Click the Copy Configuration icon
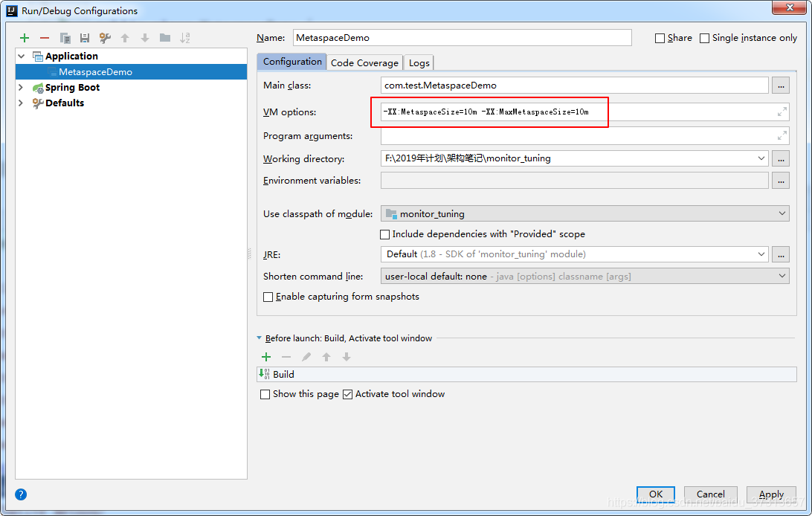Image resolution: width=812 pixels, height=516 pixels. pyautogui.click(x=65, y=38)
